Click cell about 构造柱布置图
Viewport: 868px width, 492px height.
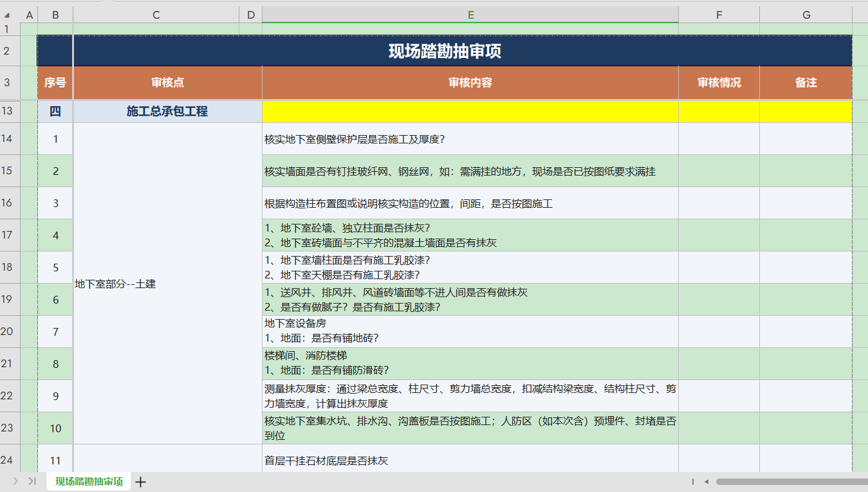tap(470, 203)
